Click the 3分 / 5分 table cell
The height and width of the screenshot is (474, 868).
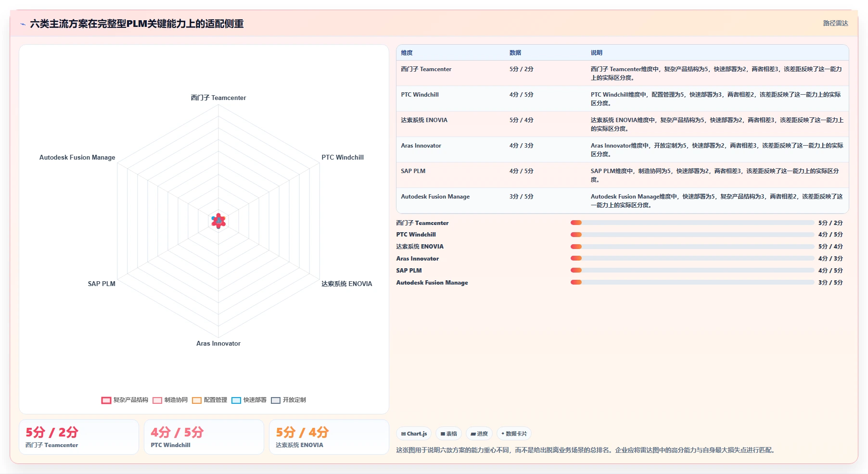522,197
